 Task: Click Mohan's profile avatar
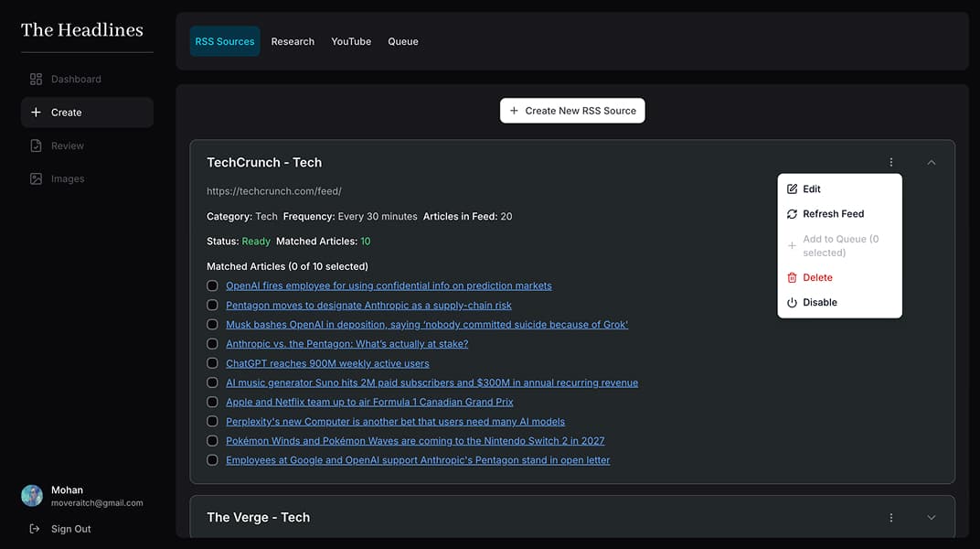point(32,495)
